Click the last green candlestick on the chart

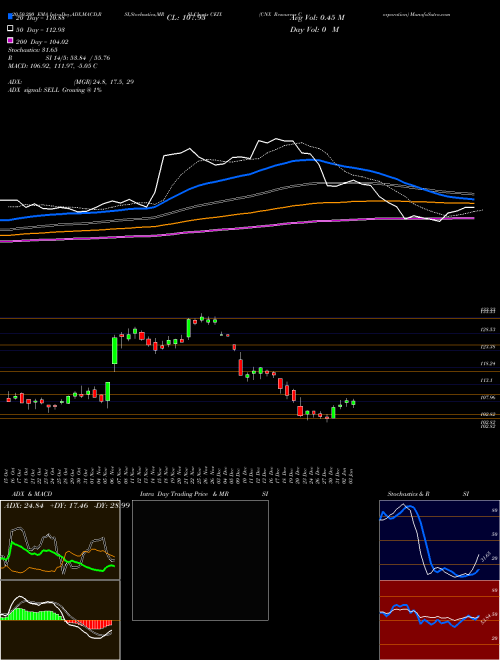pyautogui.click(x=353, y=403)
